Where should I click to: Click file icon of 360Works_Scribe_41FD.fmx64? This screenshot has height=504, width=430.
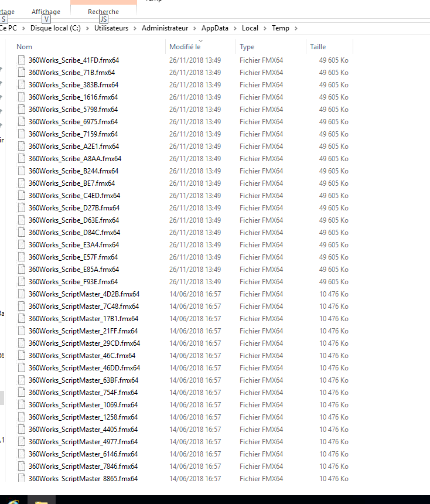click(22, 60)
